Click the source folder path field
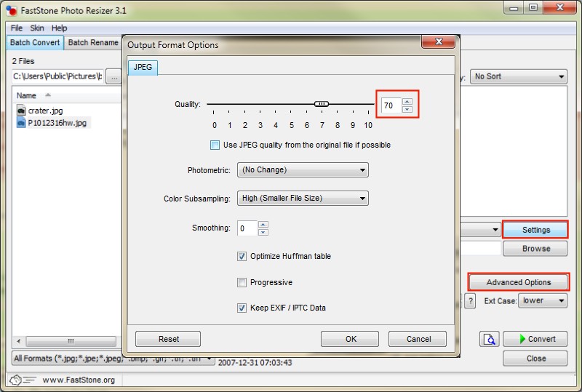582x392 pixels. 57,76
